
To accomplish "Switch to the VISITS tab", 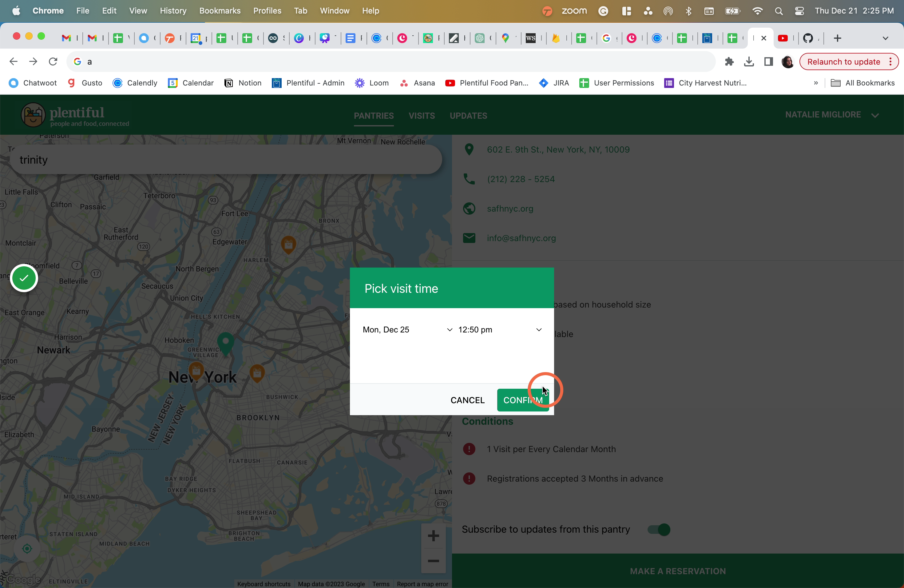I will [421, 115].
